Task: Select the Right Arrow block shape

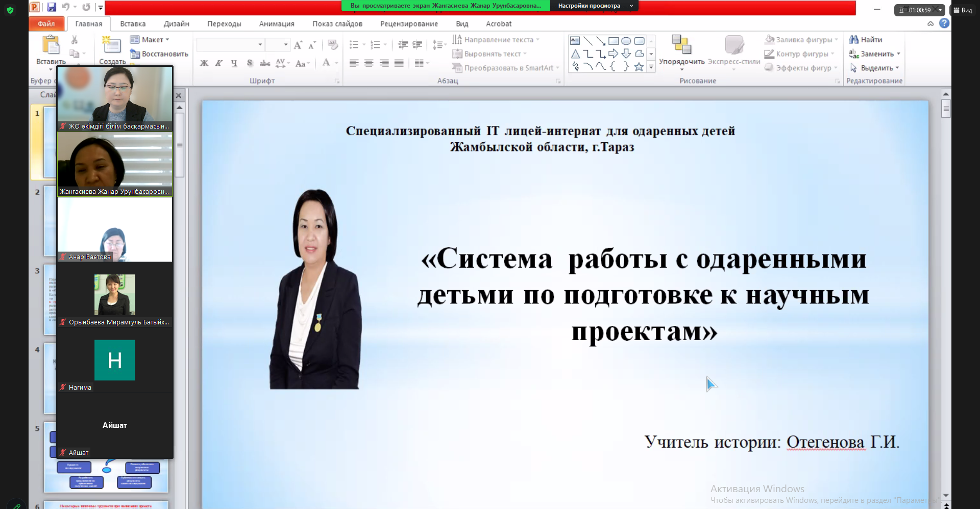Action: click(x=614, y=54)
